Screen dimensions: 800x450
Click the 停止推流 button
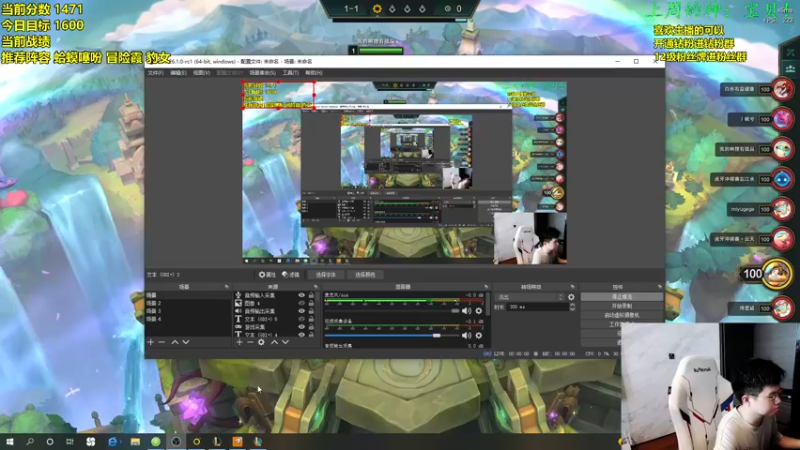coord(621,296)
